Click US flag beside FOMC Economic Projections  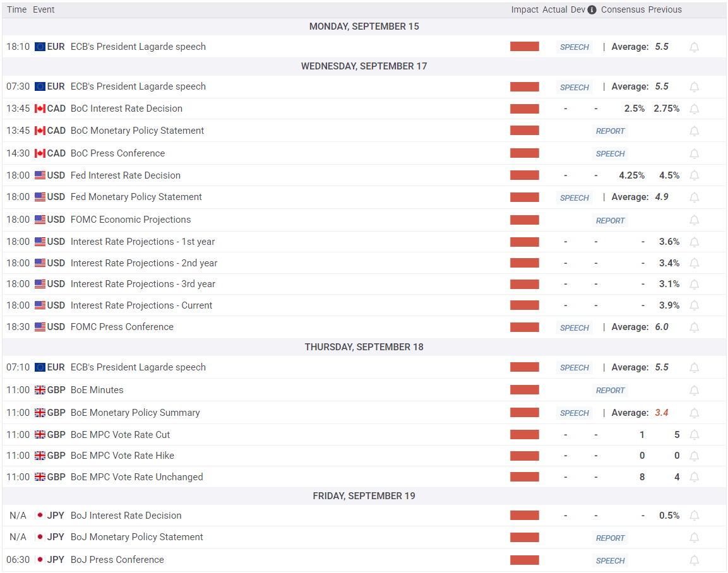tap(40, 220)
